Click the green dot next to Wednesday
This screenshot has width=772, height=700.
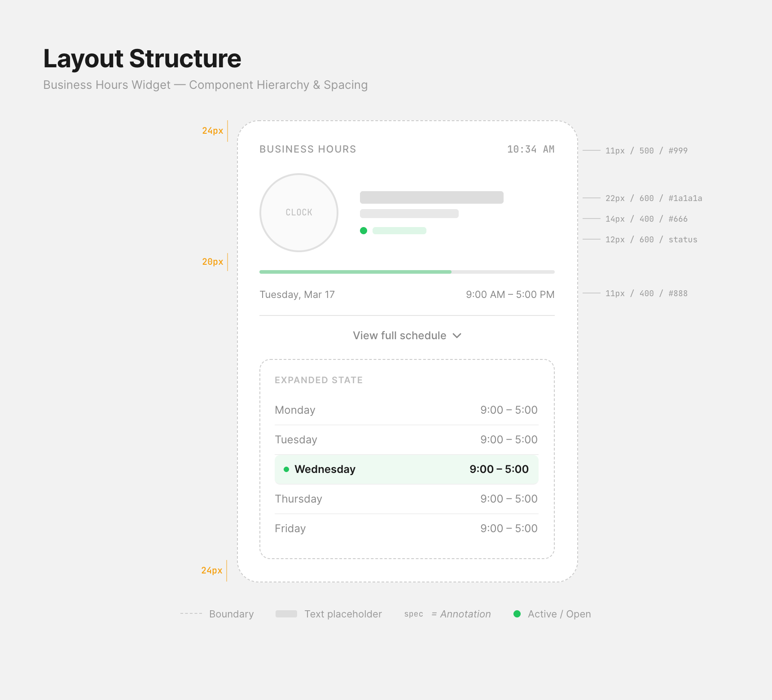[286, 468]
